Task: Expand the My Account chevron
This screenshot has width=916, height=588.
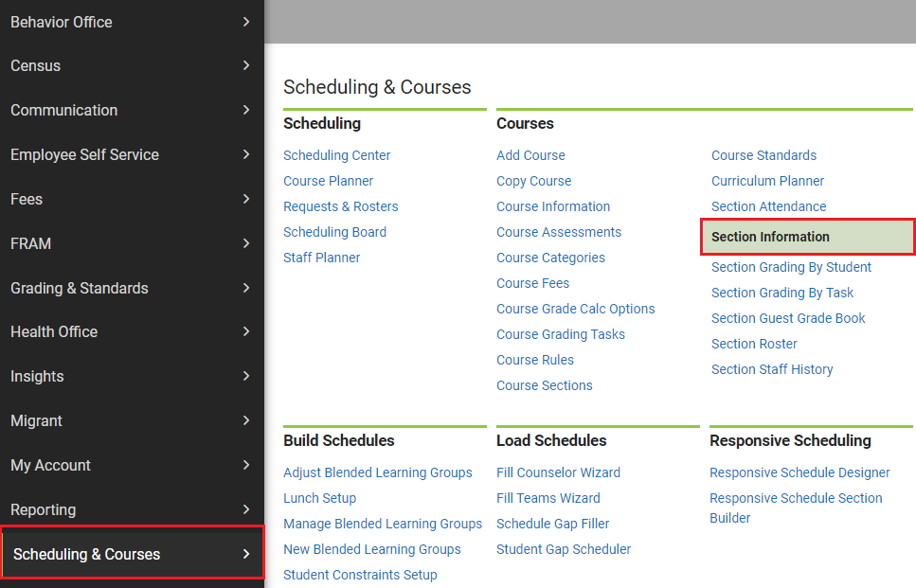Action: [x=246, y=465]
